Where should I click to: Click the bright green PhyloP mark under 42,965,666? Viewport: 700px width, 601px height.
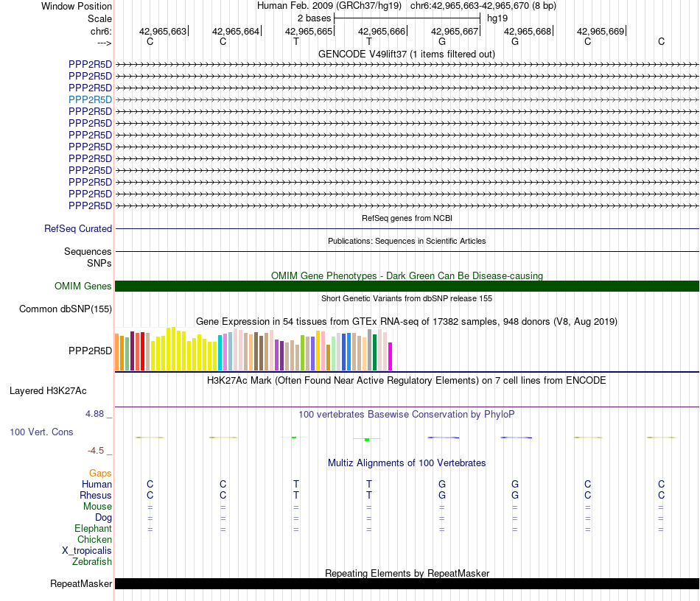coord(367,440)
